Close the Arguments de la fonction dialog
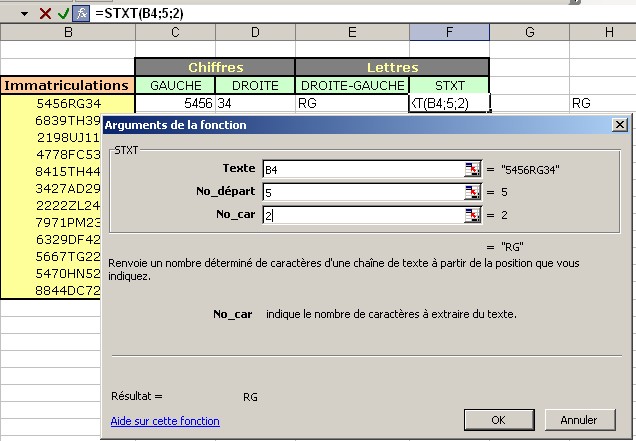 coord(620,125)
